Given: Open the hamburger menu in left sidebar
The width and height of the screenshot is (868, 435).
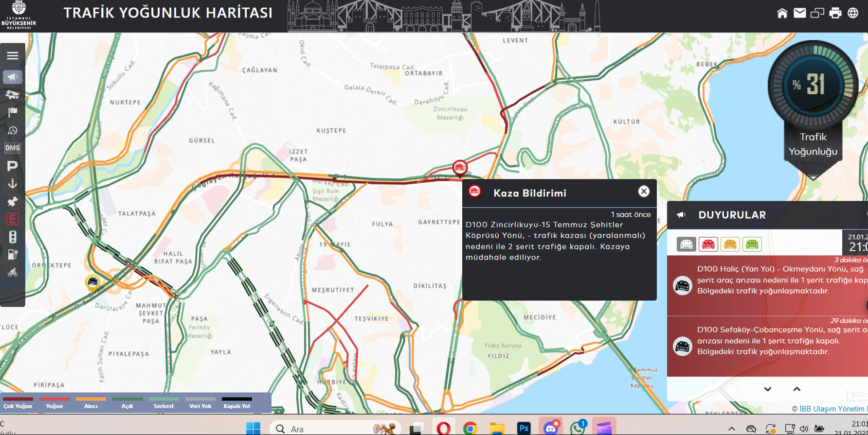Looking at the screenshot, I should 13,55.
